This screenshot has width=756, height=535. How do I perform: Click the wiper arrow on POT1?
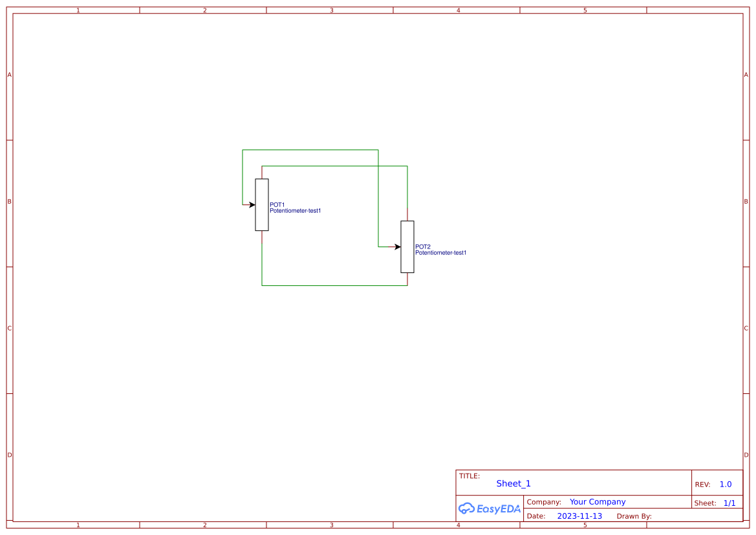coord(250,204)
